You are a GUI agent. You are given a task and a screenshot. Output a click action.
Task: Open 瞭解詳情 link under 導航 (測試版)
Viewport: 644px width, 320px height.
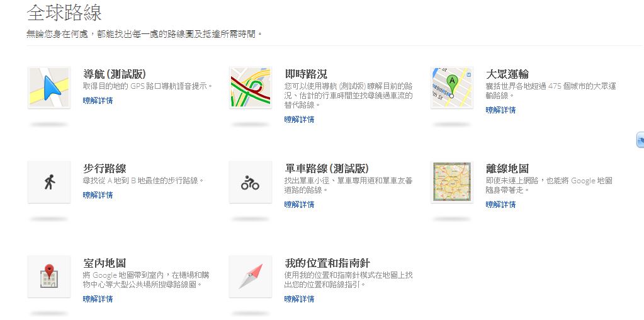pyautogui.click(x=98, y=101)
